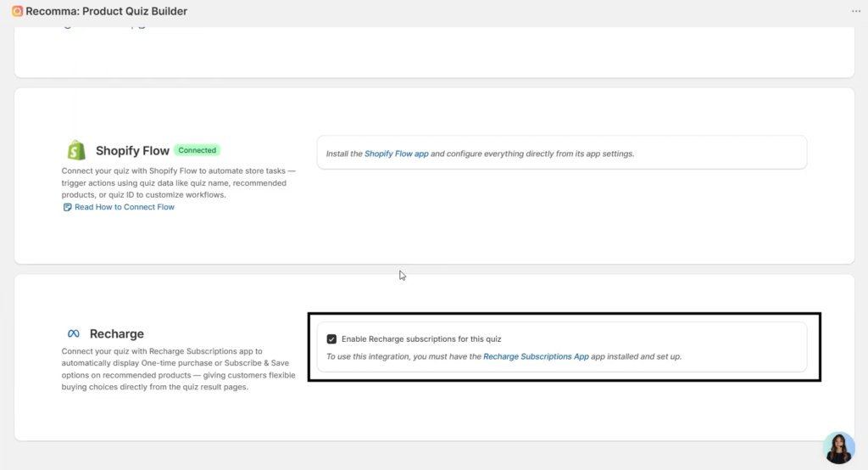Click the Recomma app logo icon

(x=18, y=12)
